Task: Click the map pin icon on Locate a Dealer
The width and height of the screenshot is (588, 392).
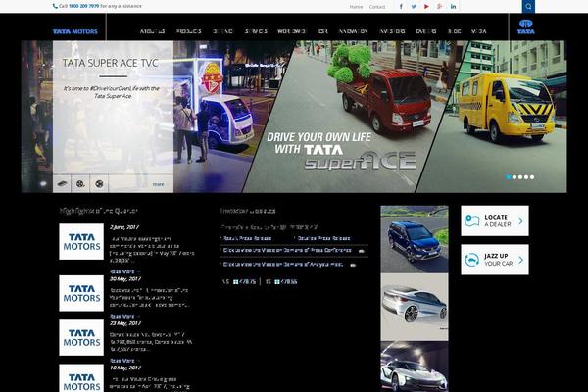Action: [471, 220]
